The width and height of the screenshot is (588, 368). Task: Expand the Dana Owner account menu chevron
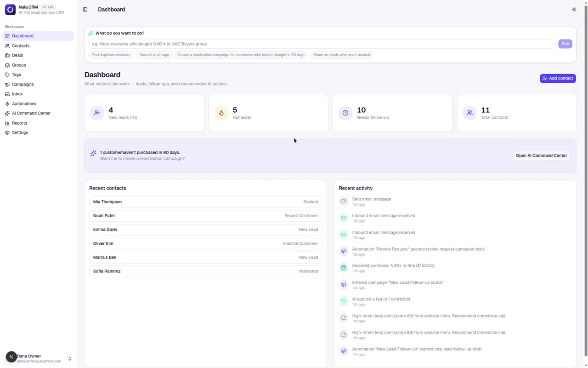(x=70, y=359)
